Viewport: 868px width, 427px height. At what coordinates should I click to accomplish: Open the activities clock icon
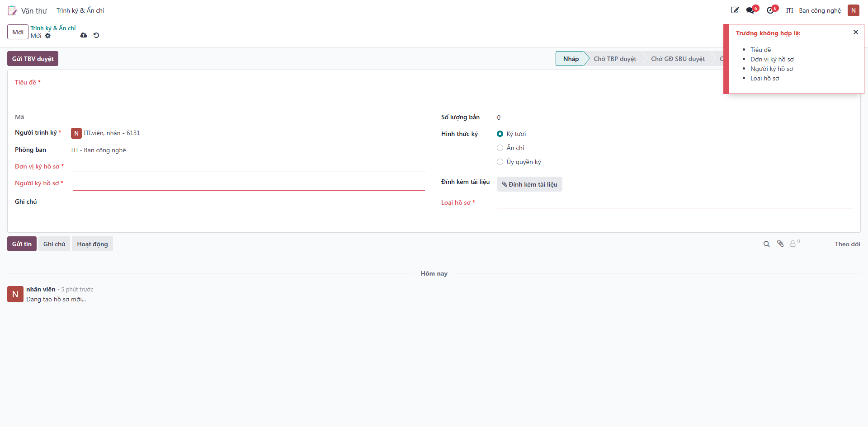point(770,10)
